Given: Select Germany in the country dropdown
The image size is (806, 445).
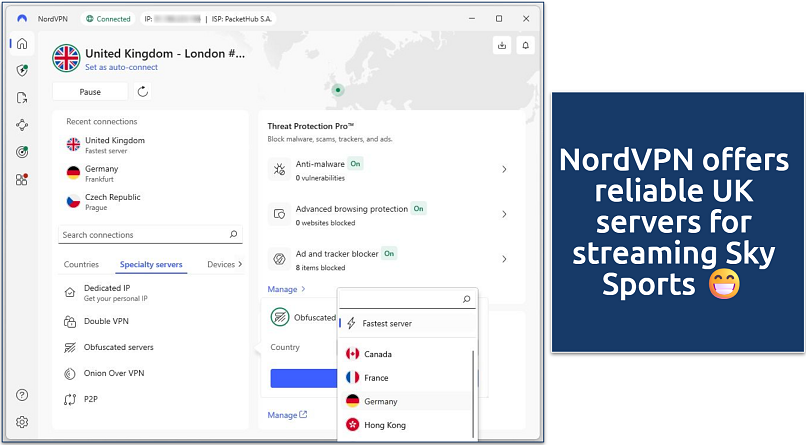Looking at the screenshot, I should tap(381, 401).
